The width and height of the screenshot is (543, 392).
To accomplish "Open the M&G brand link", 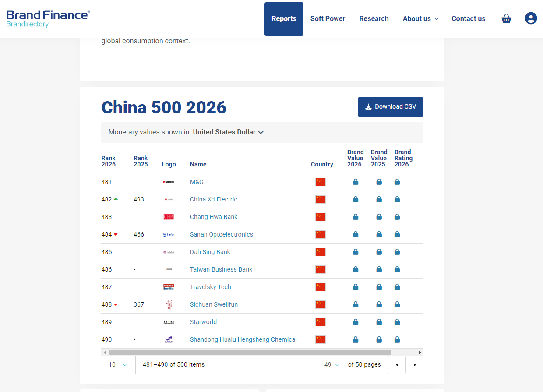I will (197, 182).
